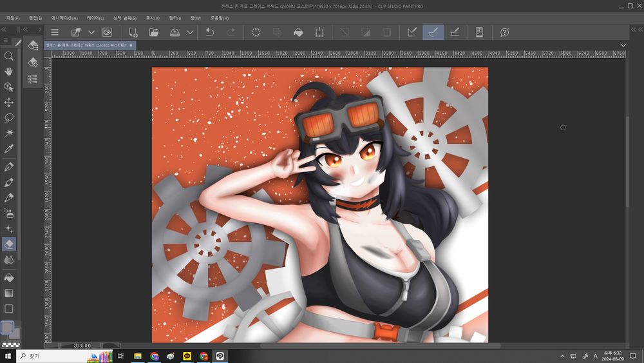Select the Decoration sparkle tool
This screenshot has width=644, height=363.
[x=8, y=229]
